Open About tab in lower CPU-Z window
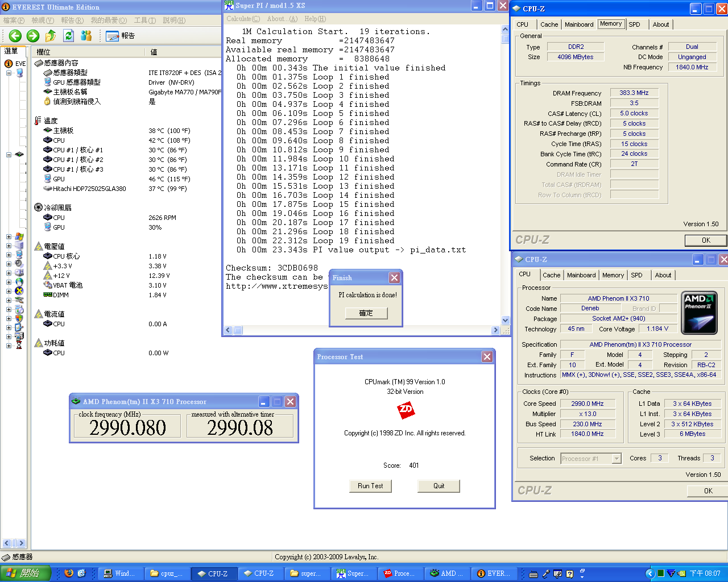The width and height of the screenshot is (728, 582). [663, 275]
